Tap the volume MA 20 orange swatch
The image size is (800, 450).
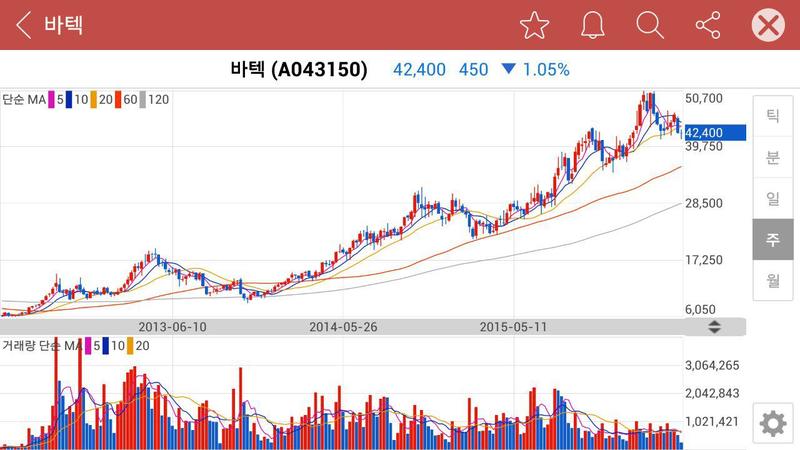[x=130, y=346]
